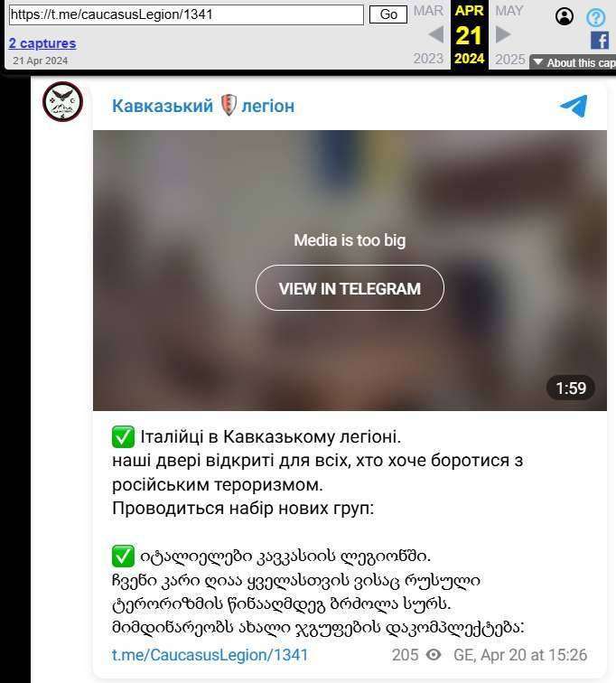Select the MAY month in timeline

click(509, 11)
